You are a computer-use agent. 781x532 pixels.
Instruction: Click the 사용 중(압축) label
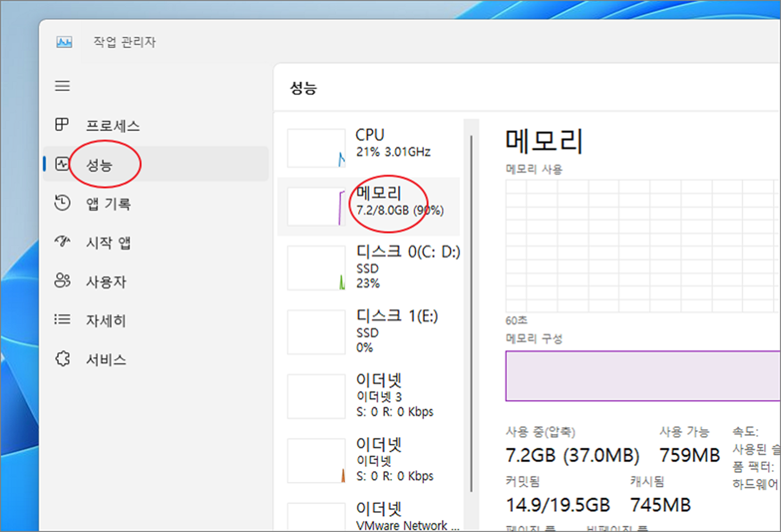[540, 431]
